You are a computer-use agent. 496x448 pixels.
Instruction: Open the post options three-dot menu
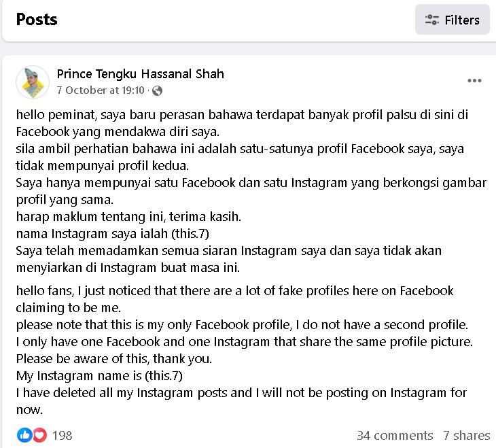pyautogui.click(x=474, y=81)
